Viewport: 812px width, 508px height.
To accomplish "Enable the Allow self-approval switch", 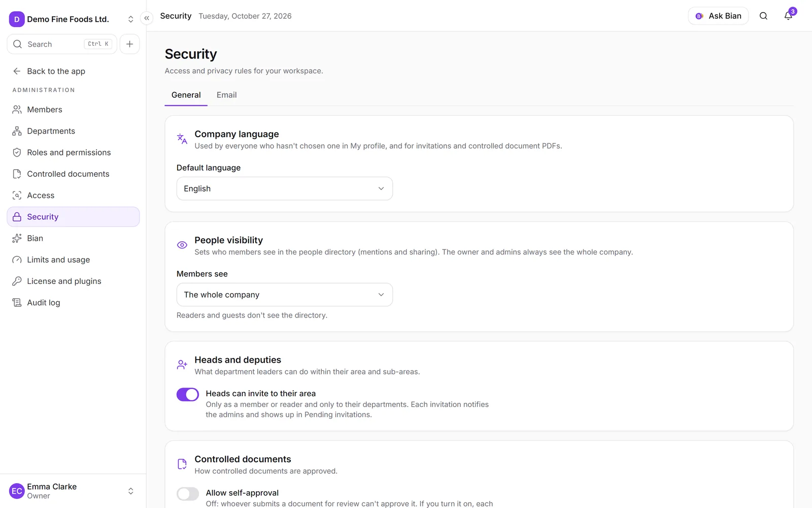I will 188,494.
